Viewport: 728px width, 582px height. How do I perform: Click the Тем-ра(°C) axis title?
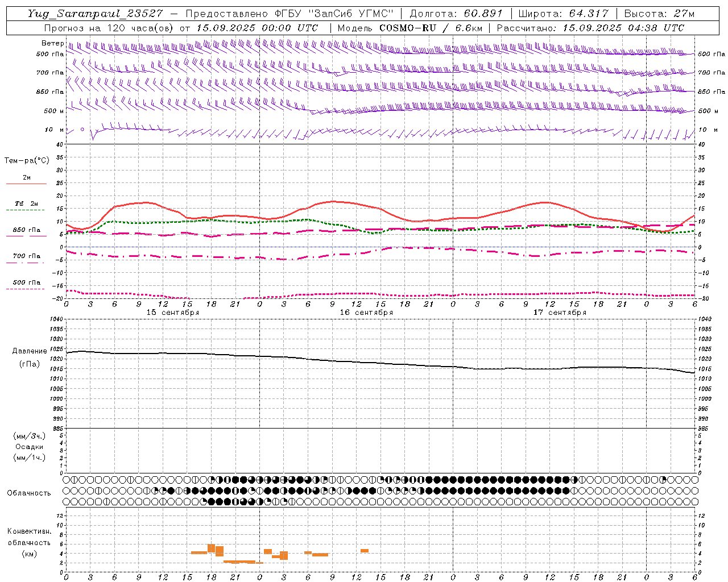tap(27, 160)
